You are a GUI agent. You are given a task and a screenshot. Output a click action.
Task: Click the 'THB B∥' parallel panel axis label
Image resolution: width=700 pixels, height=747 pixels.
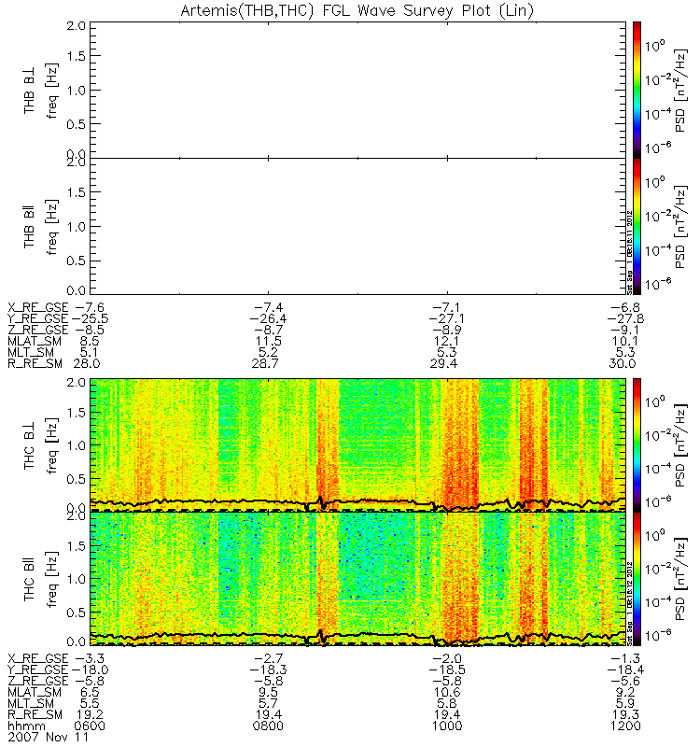30,227
